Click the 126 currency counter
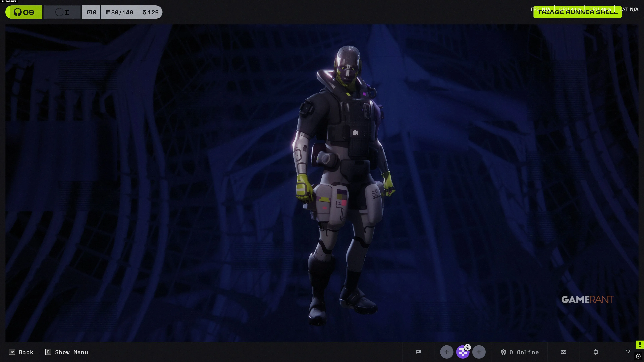Viewport: 644px width, 362px height. click(x=150, y=12)
